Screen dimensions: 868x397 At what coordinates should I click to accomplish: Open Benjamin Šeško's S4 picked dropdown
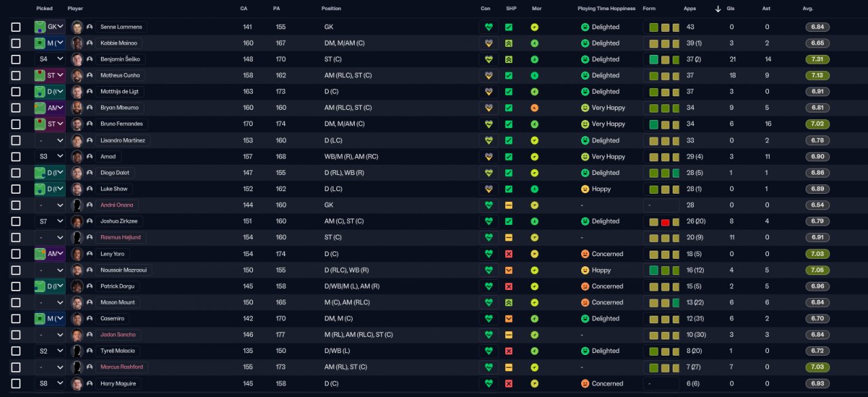50,60
